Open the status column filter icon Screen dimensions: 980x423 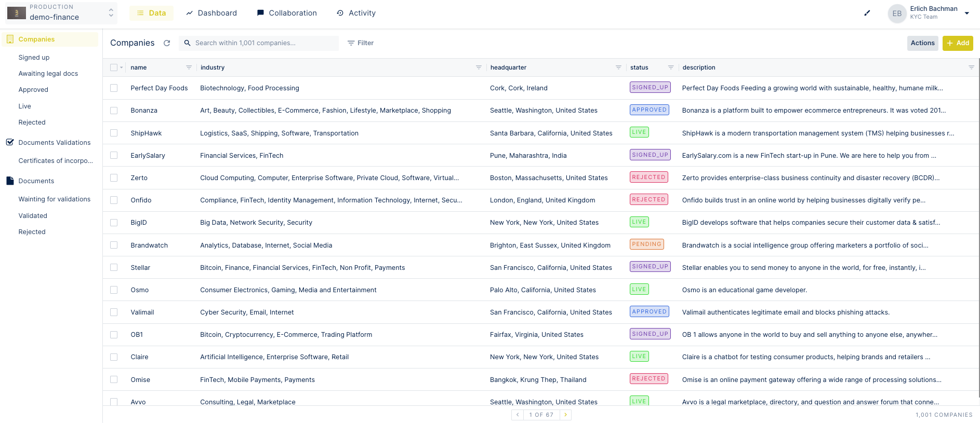671,67
